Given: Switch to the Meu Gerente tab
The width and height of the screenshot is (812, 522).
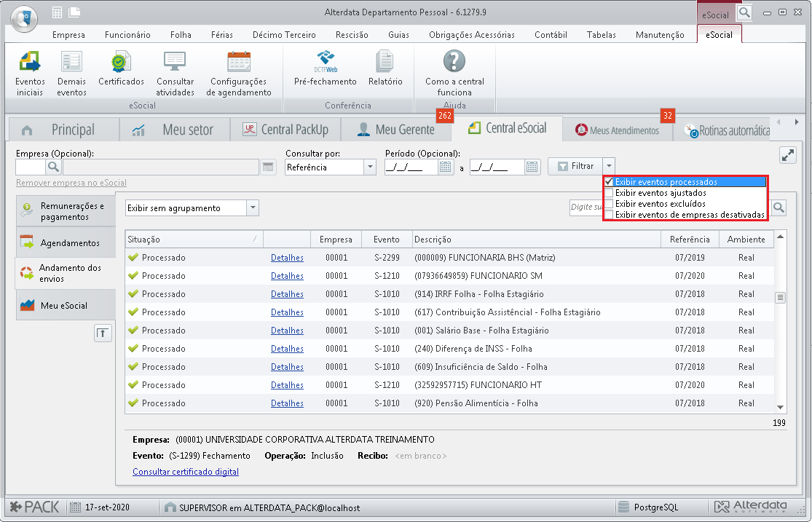Looking at the screenshot, I should [x=396, y=129].
